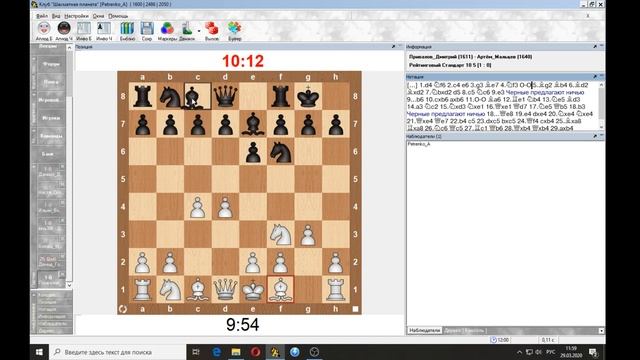Viewport: 640px width, 360px height.
Task: Click the chess club app taskbar icon
Action: [275, 352]
